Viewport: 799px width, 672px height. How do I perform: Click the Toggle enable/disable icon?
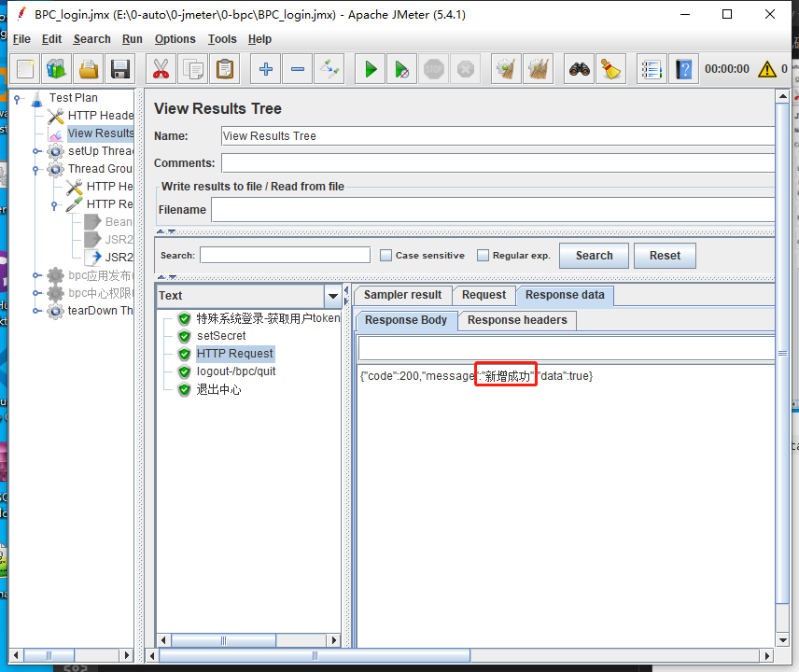[x=329, y=69]
